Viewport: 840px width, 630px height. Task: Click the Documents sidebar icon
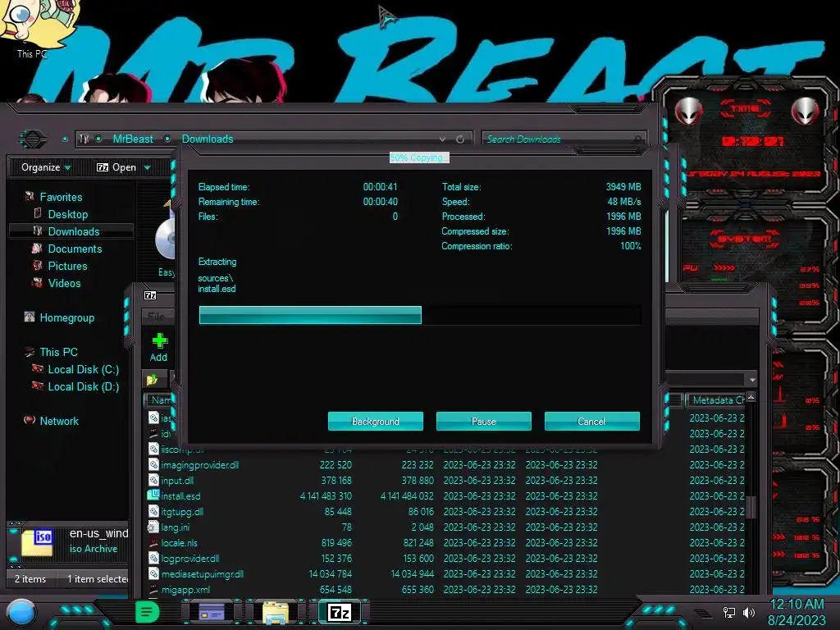[37, 248]
